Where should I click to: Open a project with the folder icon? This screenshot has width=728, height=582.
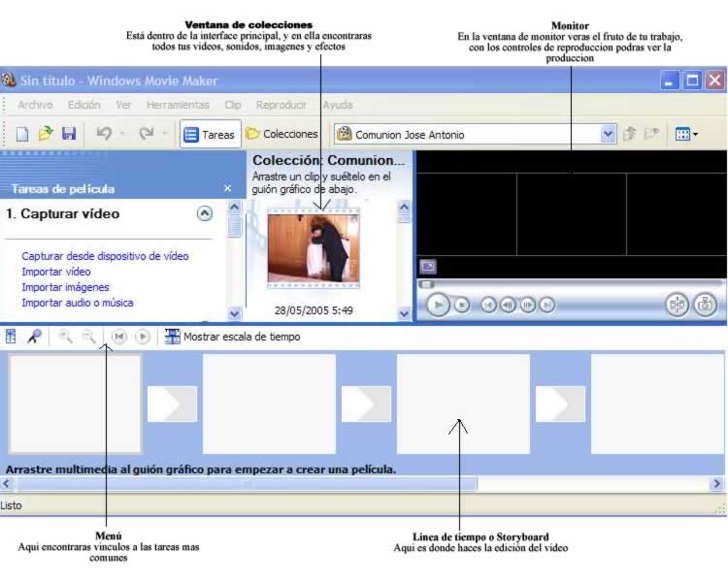tap(46, 134)
